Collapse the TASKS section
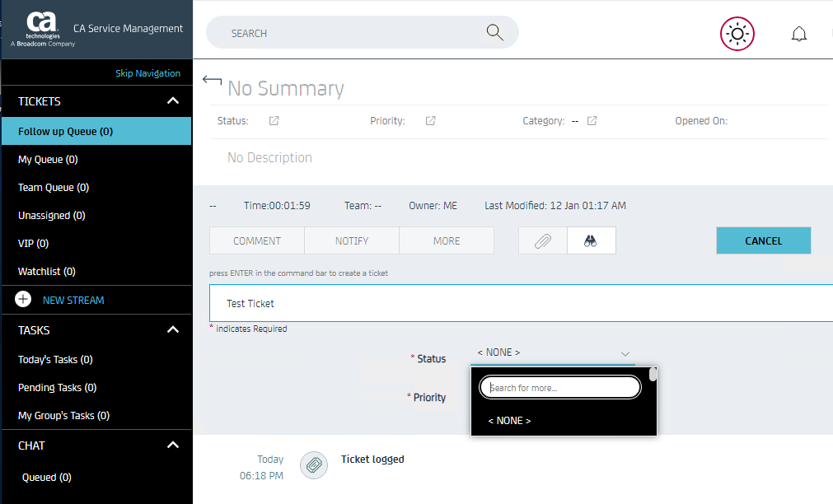This screenshot has height=504, width=833. click(x=173, y=329)
